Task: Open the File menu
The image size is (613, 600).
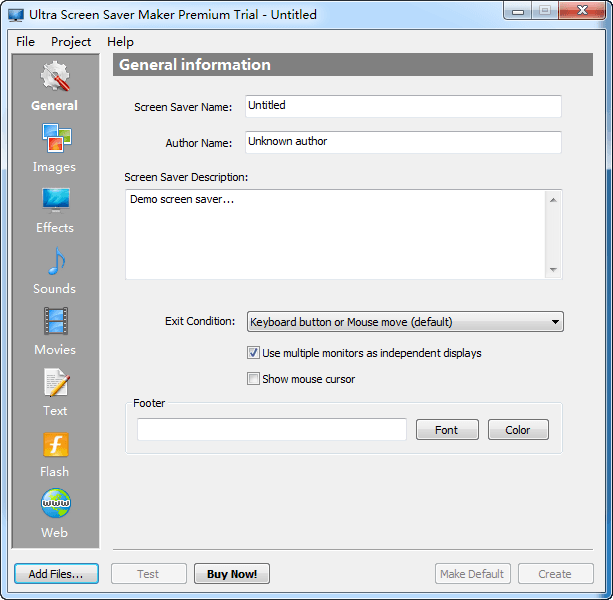Action: [x=25, y=42]
